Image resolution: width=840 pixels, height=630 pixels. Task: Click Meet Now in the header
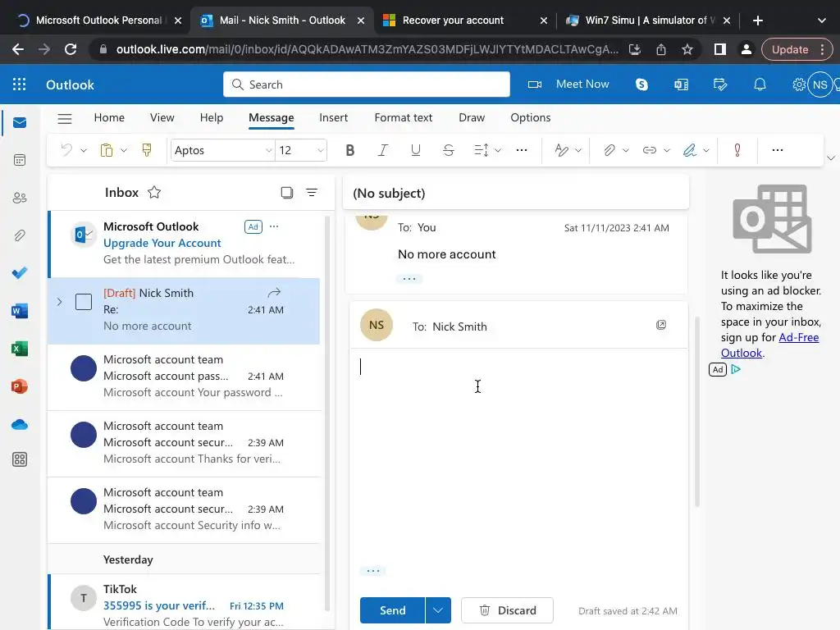tap(568, 84)
